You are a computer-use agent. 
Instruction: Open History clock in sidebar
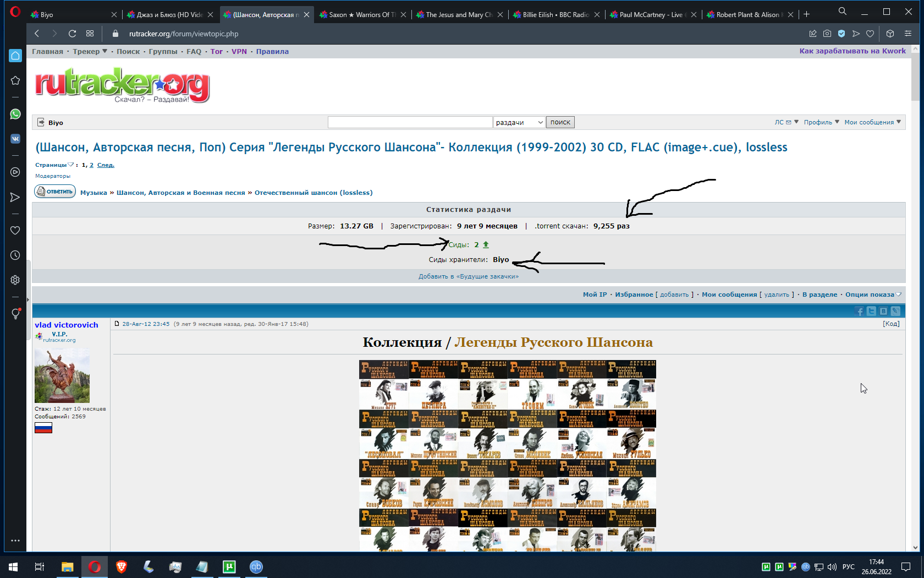pos(15,255)
